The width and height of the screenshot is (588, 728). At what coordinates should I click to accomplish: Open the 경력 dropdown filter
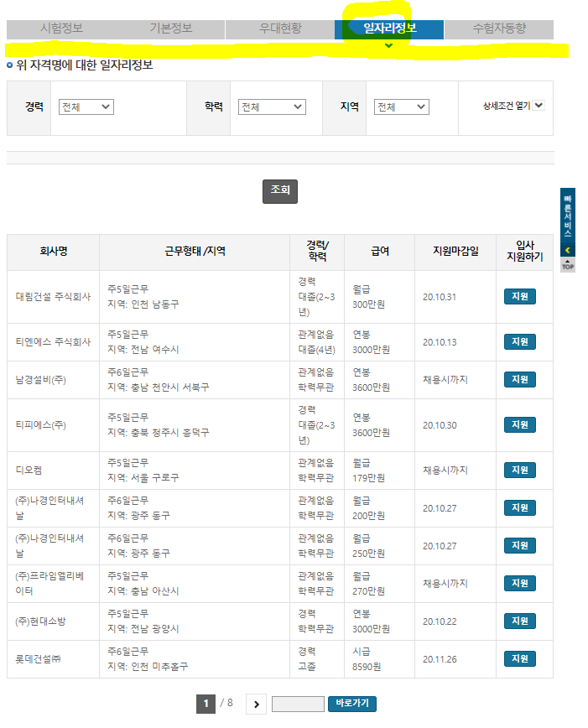point(86,107)
